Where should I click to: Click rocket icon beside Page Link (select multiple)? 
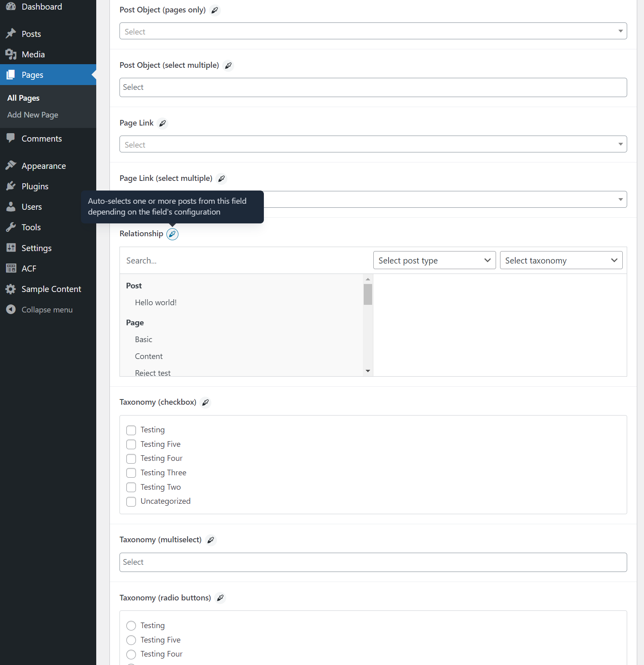click(221, 178)
